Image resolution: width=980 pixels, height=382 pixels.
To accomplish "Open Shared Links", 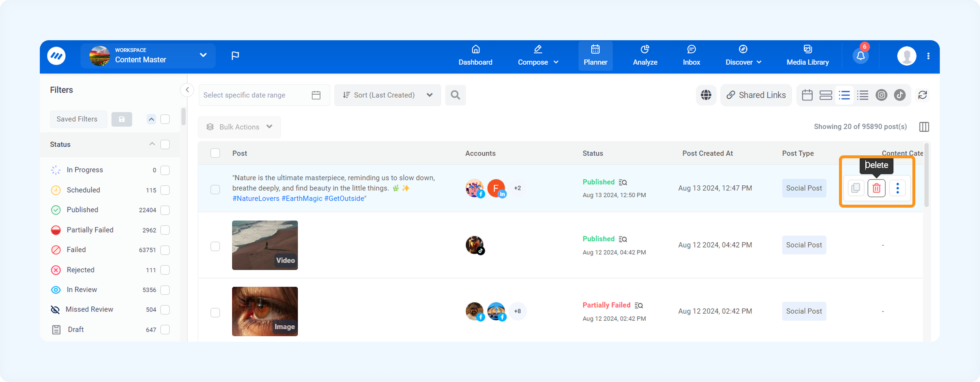I will tap(756, 95).
